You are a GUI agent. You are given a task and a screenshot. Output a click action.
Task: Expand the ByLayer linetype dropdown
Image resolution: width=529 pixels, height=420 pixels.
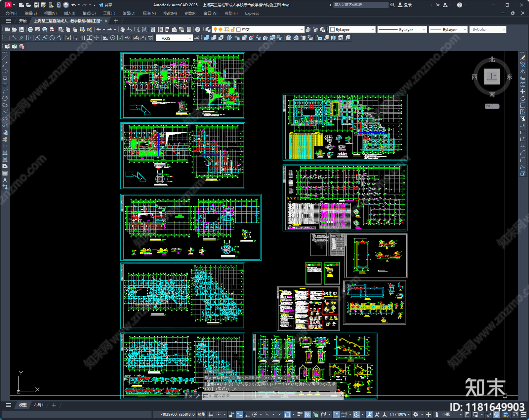click(x=402, y=29)
